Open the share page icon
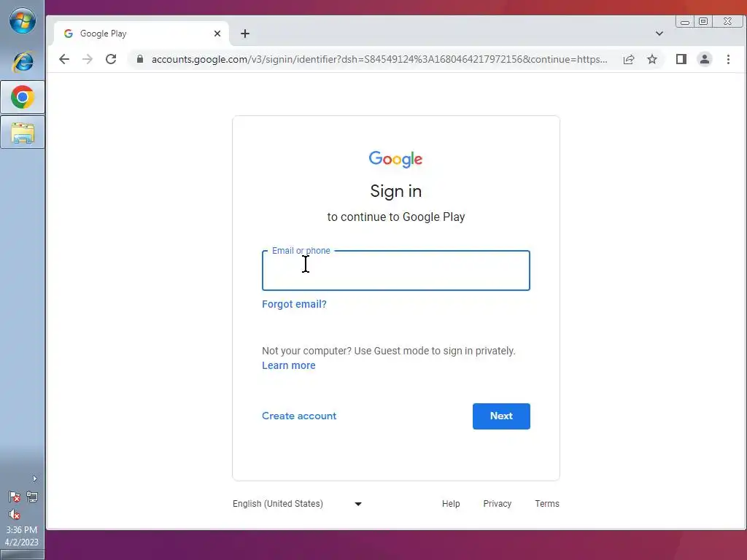The width and height of the screenshot is (747, 560). tap(629, 59)
